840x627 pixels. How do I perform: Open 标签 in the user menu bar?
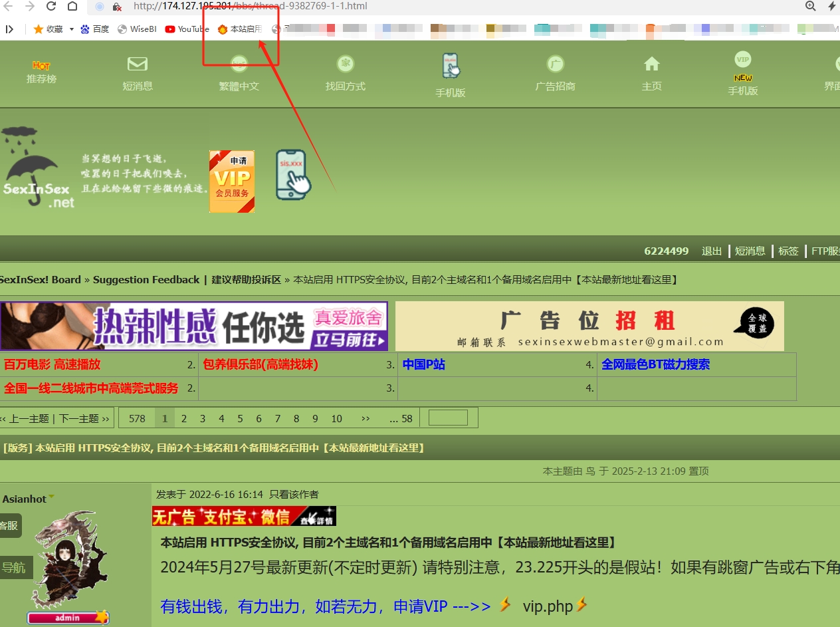tap(788, 251)
